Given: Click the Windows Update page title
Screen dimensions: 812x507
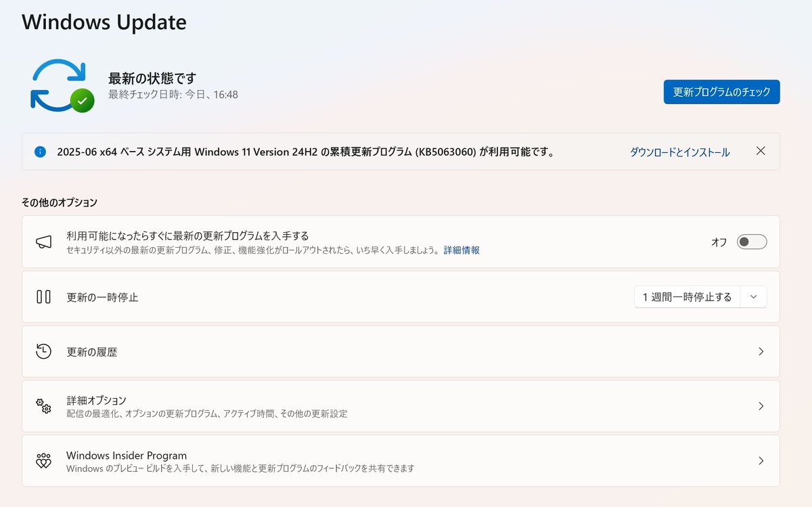Looking at the screenshot, I should click(104, 22).
